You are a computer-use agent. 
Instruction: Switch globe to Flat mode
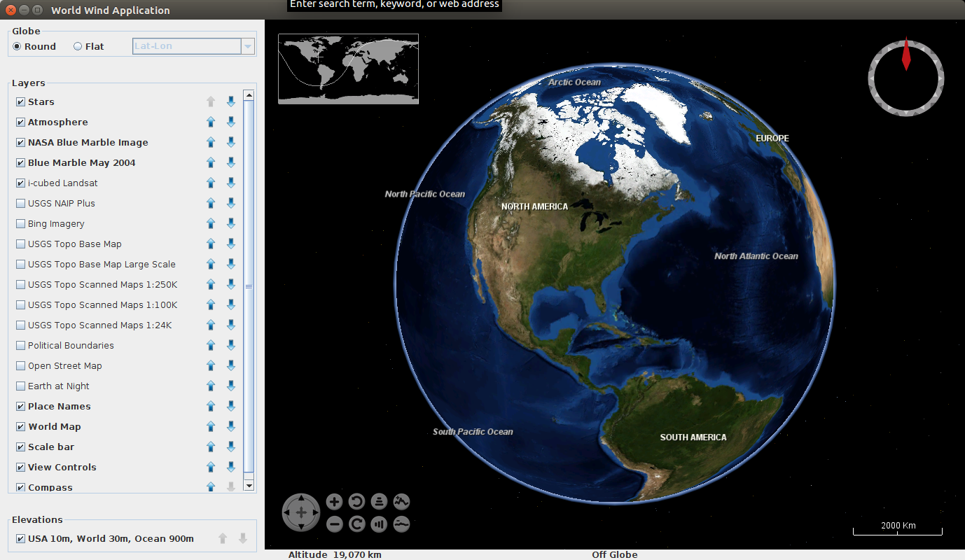78,47
